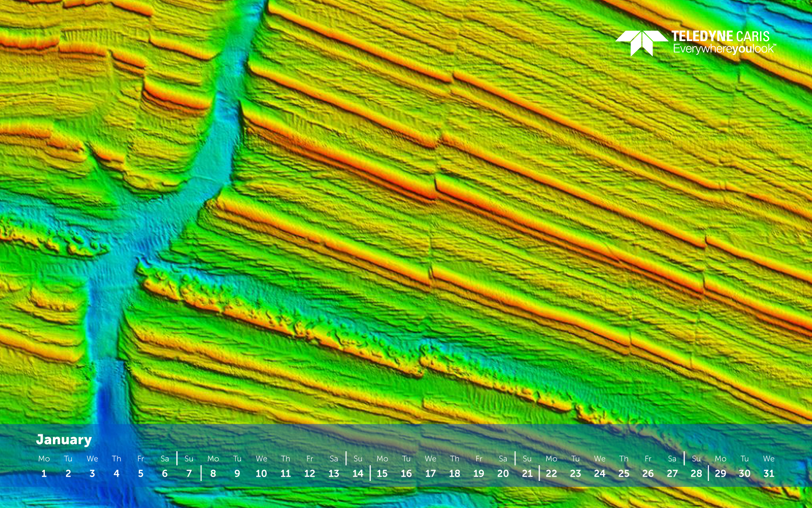Click the 'Tu' label above date 9

(x=237, y=459)
